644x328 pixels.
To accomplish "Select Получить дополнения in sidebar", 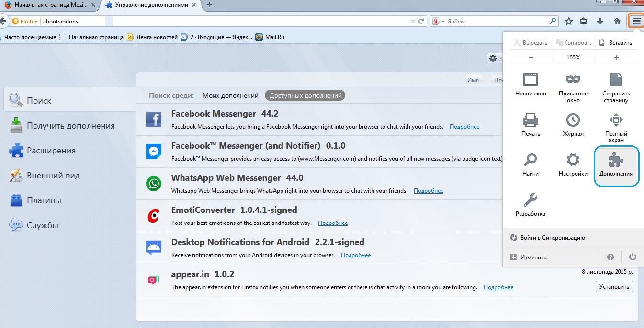I will pyautogui.click(x=70, y=126).
